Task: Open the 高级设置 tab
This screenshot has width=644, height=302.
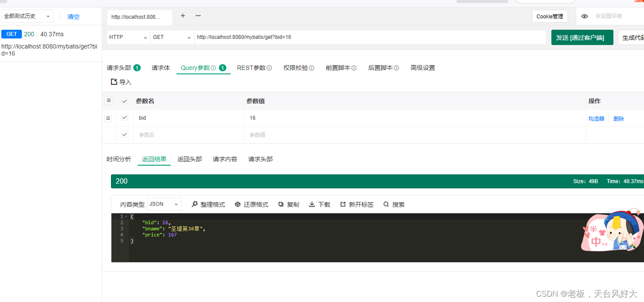Action: [423, 68]
